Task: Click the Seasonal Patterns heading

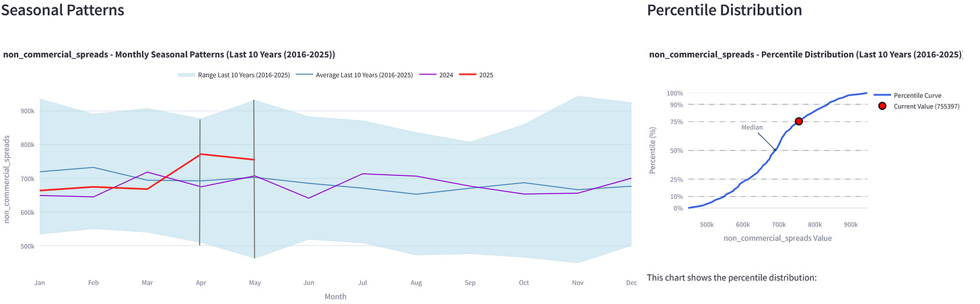Action: (x=63, y=10)
